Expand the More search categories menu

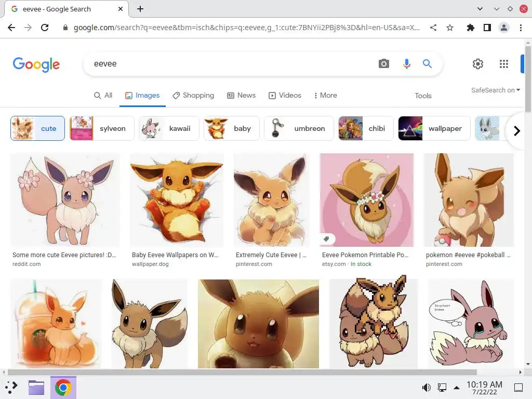point(325,96)
